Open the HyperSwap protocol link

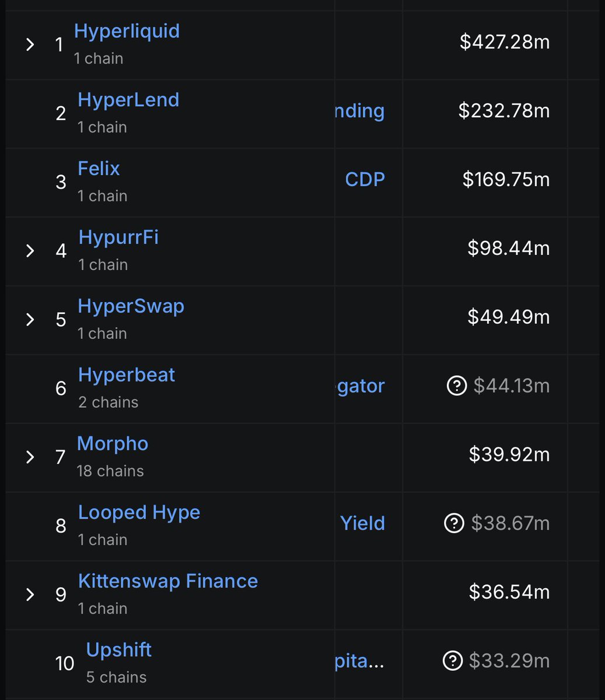[131, 306]
